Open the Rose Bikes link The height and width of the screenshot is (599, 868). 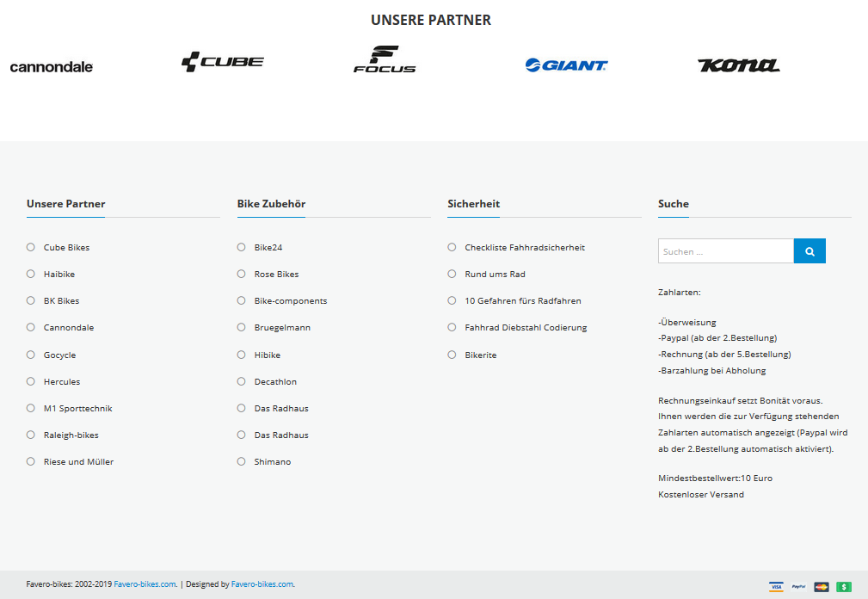[x=276, y=274]
